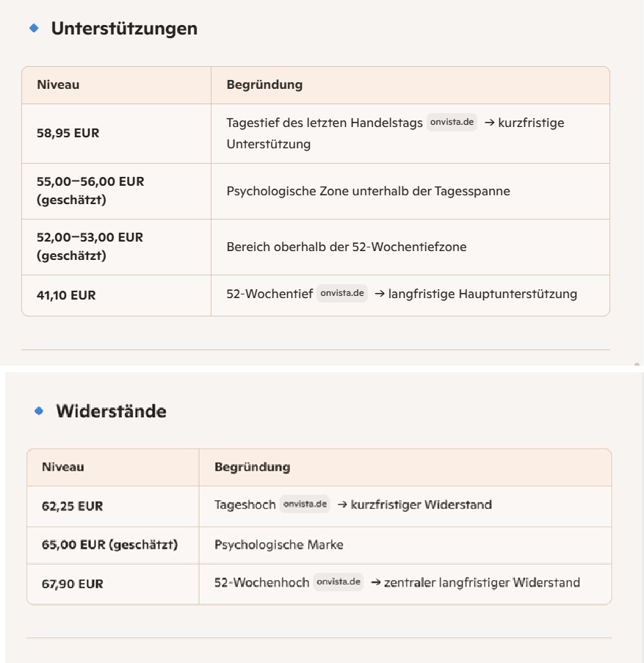The width and height of the screenshot is (644, 663).
Task: Select the 52,00–53,00 EUR (geschätzt) cell
Action: [x=90, y=247]
